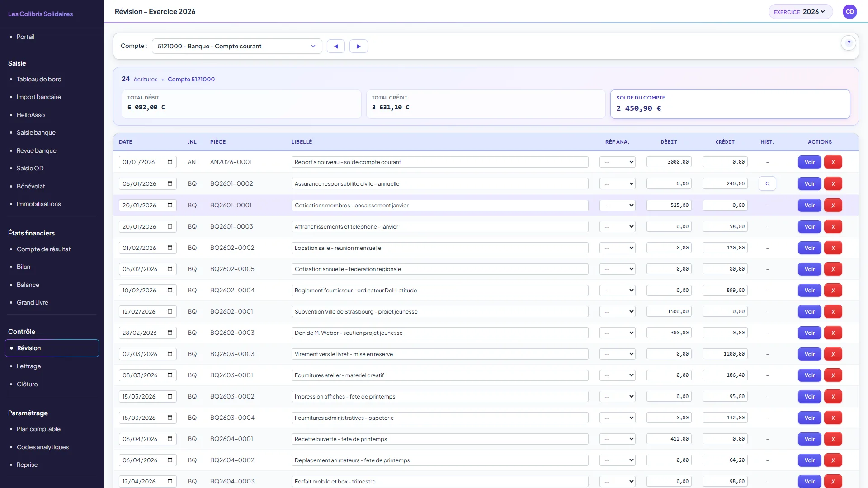Open Exercice 2026 year selector

coord(800,12)
